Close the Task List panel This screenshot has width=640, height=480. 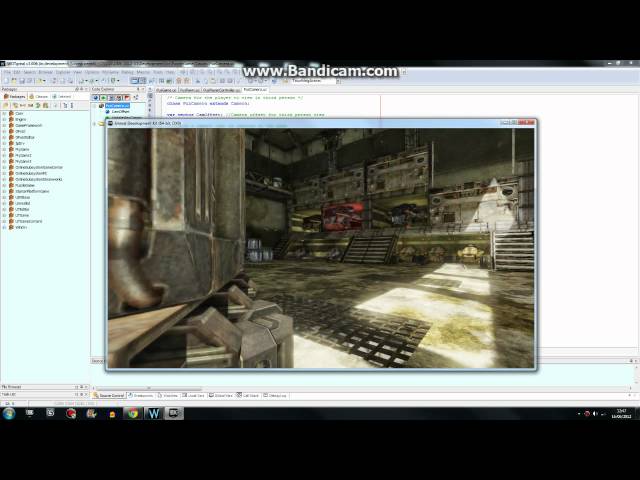coord(86,395)
